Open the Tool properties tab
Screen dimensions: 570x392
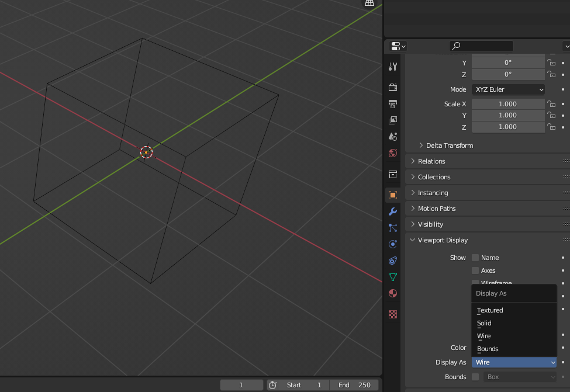pos(393,67)
